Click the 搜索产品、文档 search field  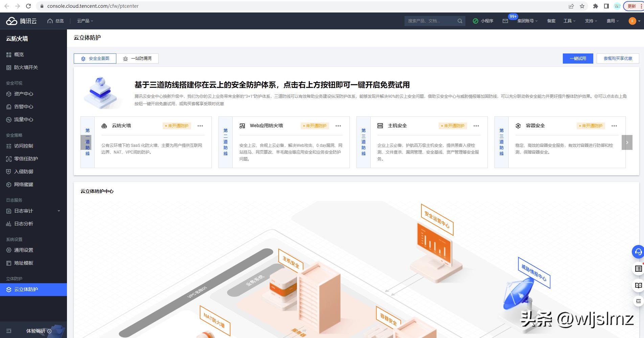coord(430,21)
